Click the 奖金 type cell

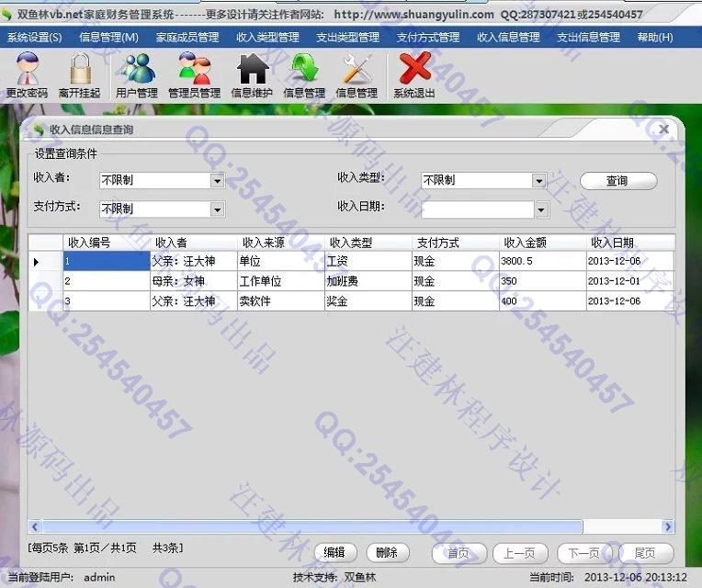368,301
